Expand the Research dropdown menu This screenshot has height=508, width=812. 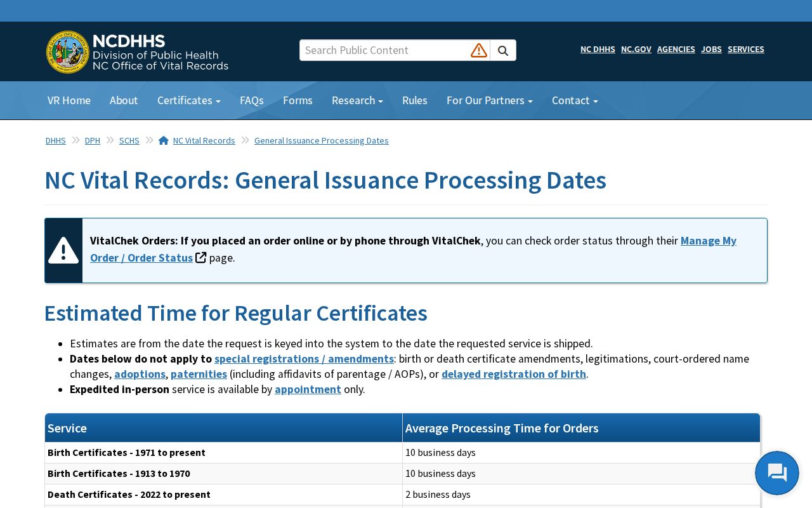357,100
